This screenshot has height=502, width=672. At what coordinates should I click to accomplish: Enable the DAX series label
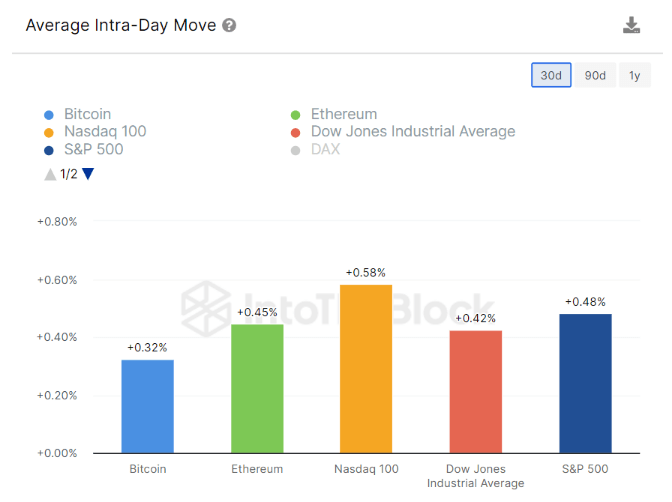click(x=325, y=150)
